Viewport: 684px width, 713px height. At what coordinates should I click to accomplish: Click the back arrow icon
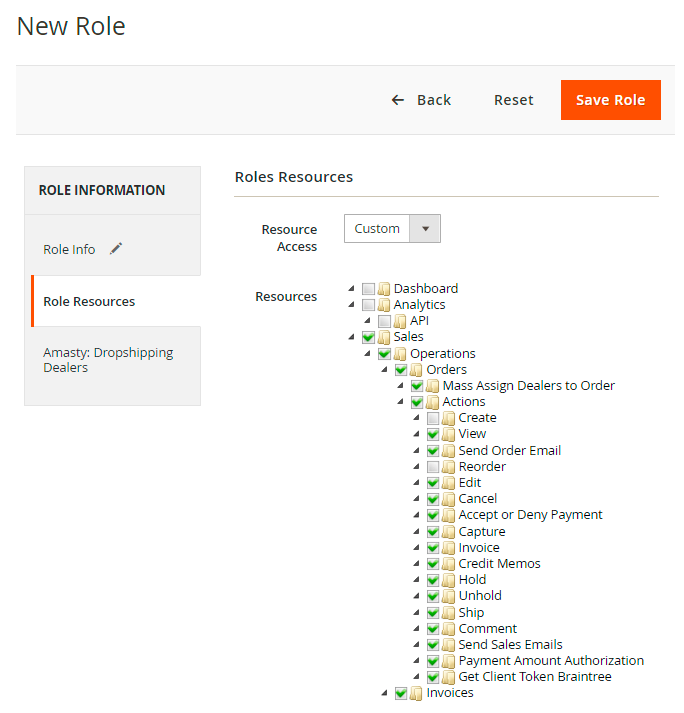pyautogui.click(x=398, y=100)
